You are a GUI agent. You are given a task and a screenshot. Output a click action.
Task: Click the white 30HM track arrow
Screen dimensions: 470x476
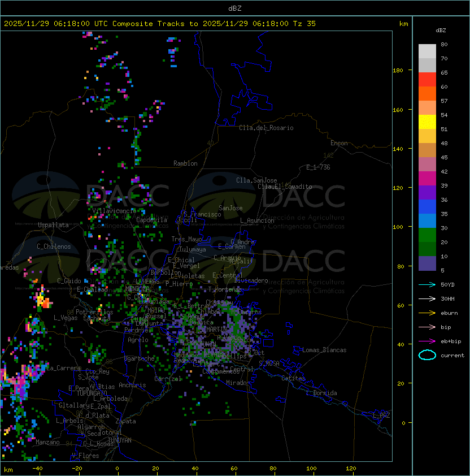pyautogui.click(x=427, y=299)
